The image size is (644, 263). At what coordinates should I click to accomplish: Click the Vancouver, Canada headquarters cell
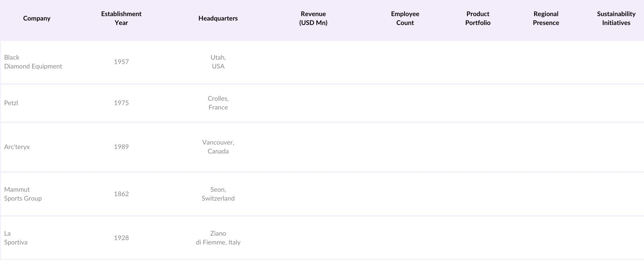pyautogui.click(x=218, y=147)
